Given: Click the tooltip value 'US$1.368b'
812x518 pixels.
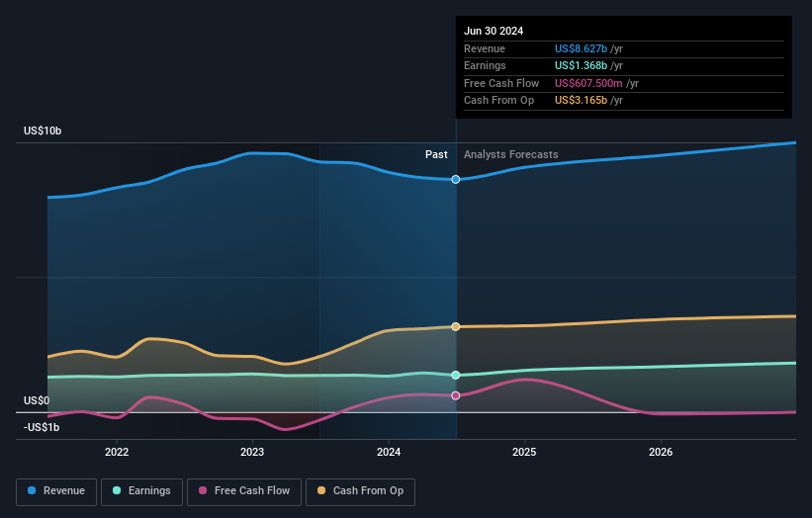Looking at the screenshot, I should [x=581, y=65].
